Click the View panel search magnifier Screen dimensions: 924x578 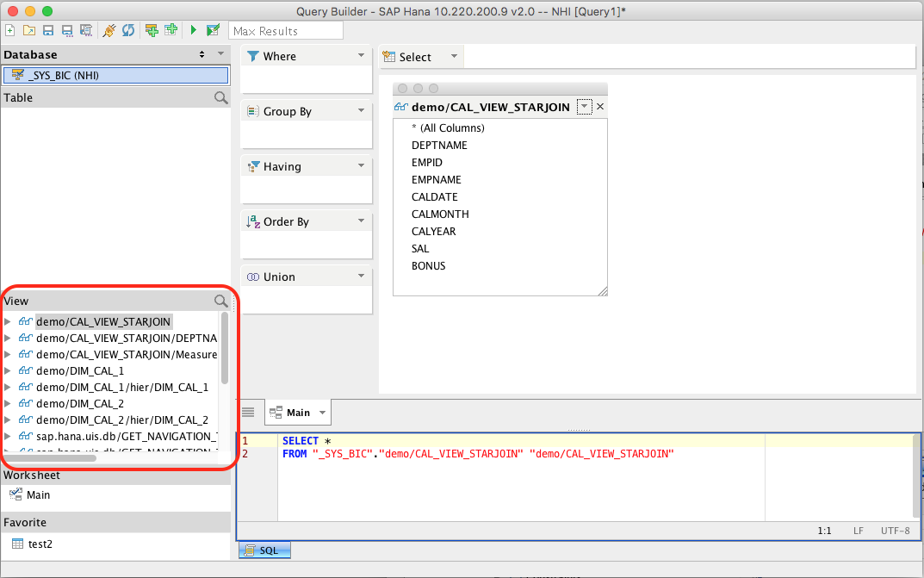[221, 301]
